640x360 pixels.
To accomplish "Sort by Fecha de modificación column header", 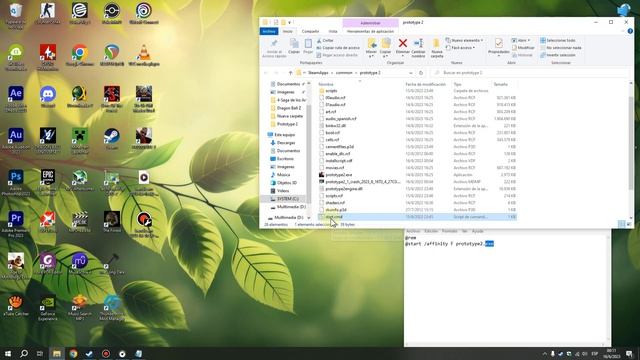I will (425, 84).
